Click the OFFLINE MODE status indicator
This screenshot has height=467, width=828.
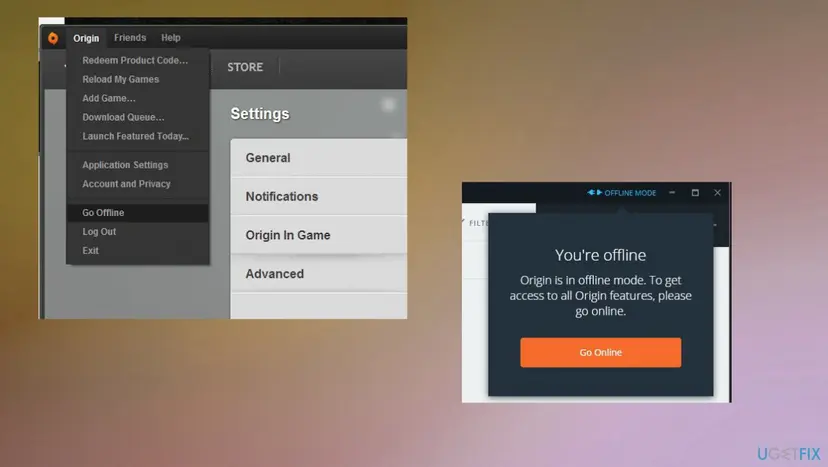622,193
